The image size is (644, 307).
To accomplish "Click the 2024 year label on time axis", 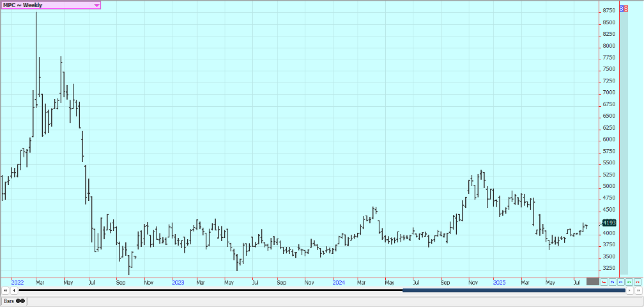I will click(x=339, y=283).
